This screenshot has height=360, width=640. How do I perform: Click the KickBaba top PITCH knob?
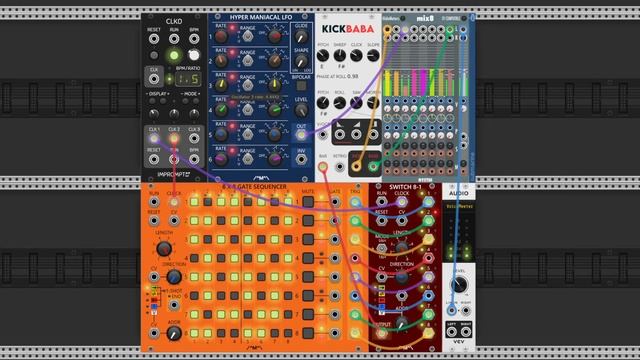click(323, 56)
